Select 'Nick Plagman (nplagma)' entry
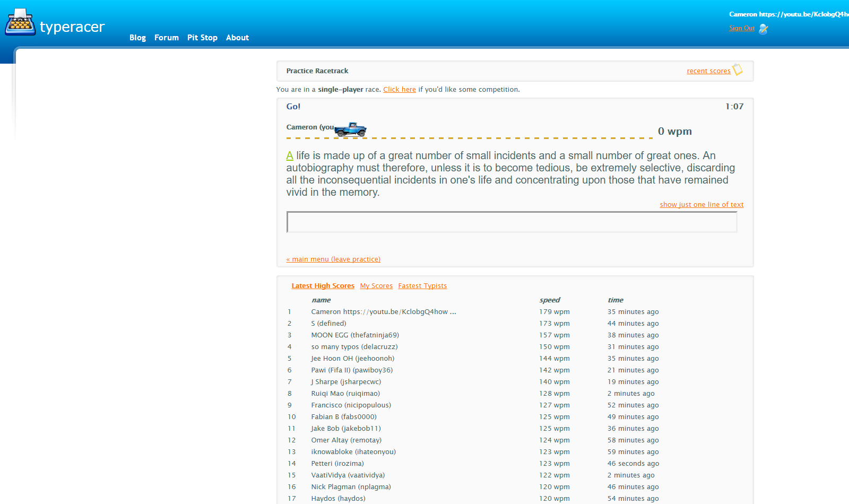 click(x=351, y=487)
